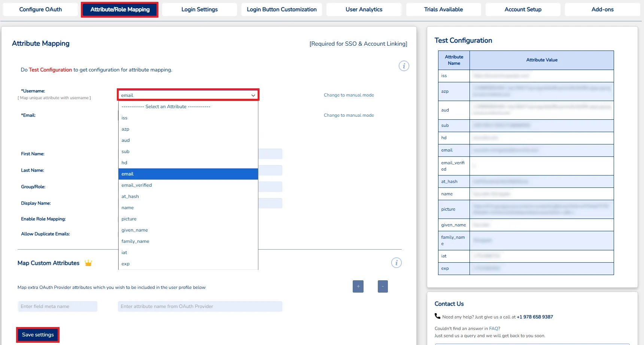Click 'Enter attribute name from OAuth Provider' field
Screen dimensions: 644x345
pos(200,306)
